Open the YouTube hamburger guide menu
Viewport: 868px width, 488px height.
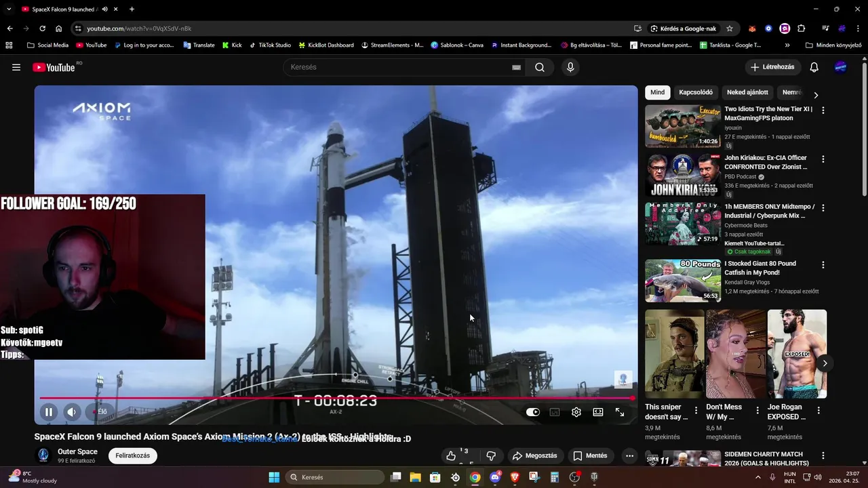tap(16, 67)
